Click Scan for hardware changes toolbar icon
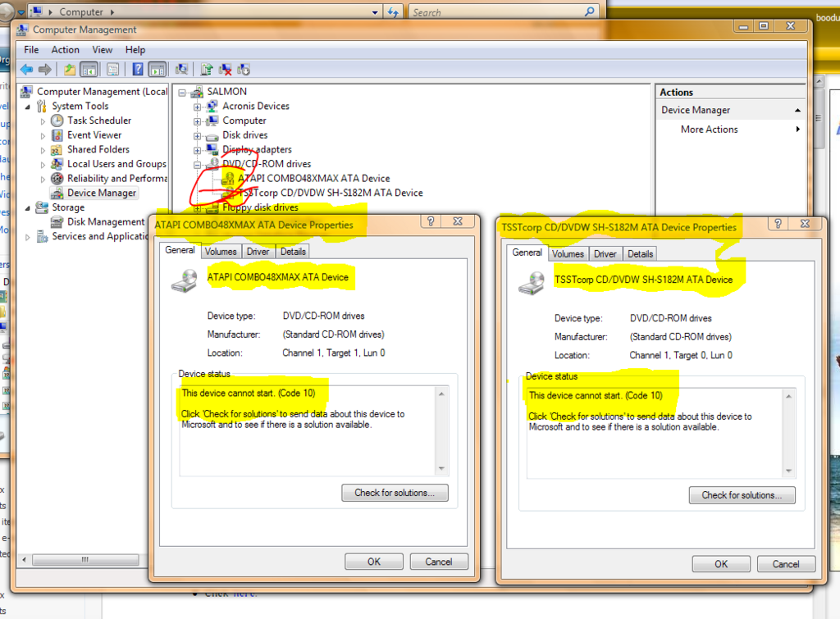The height and width of the screenshot is (619, 840). coord(181,70)
